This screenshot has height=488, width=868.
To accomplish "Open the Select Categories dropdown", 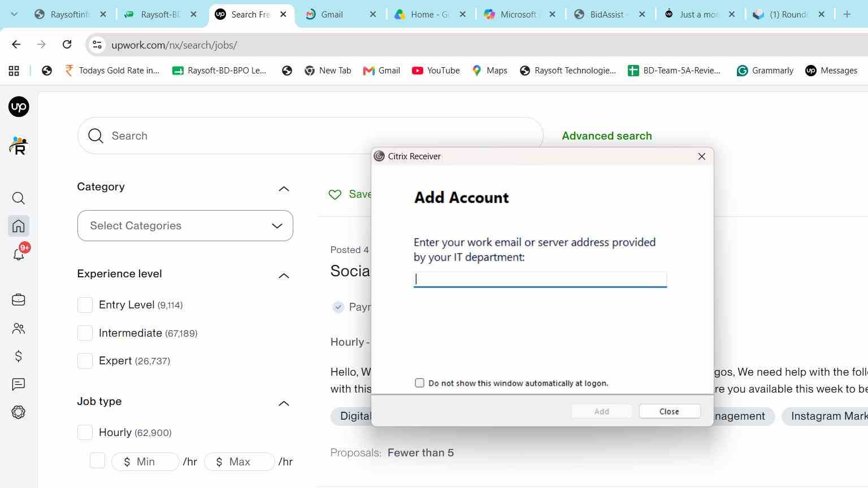I will (x=185, y=226).
